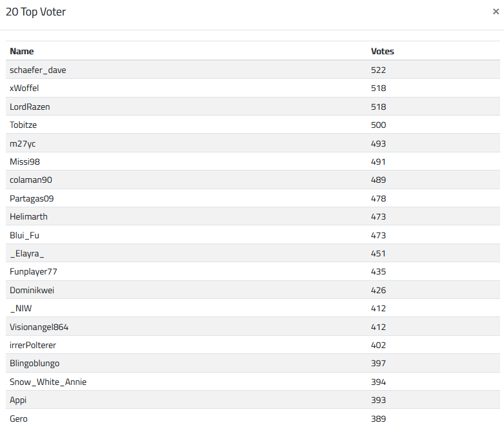The height and width of the screenshot is (434, 504).
Task: Select the _Elayra_ voter name
Action: [27, 253]
